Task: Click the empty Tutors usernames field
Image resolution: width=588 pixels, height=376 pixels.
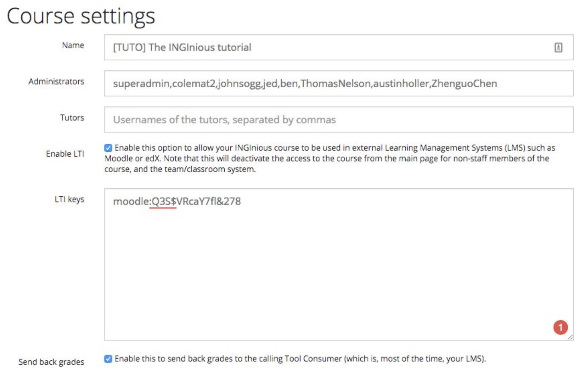Action: 339,120
